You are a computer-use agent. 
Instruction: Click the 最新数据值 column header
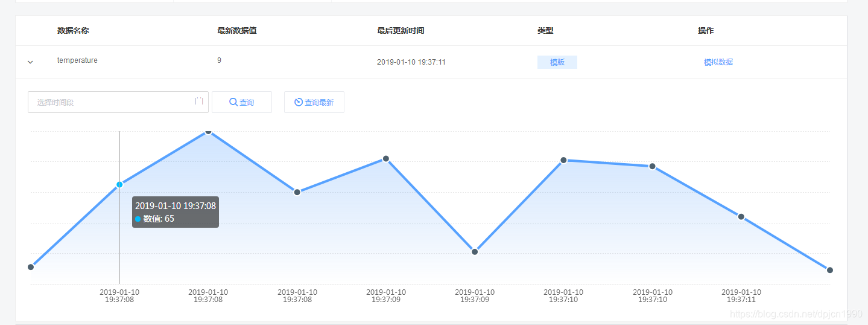(237, 31)
